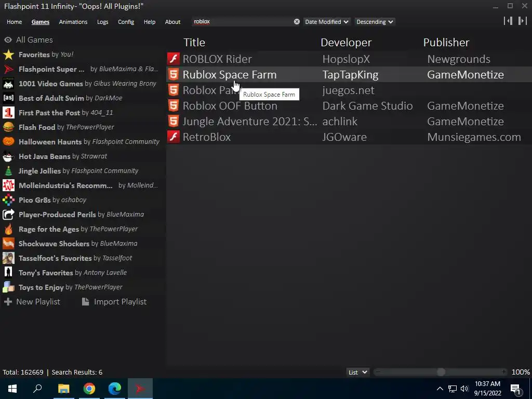Toggle the right sidebar with the collapse icon

coord(523,21)
